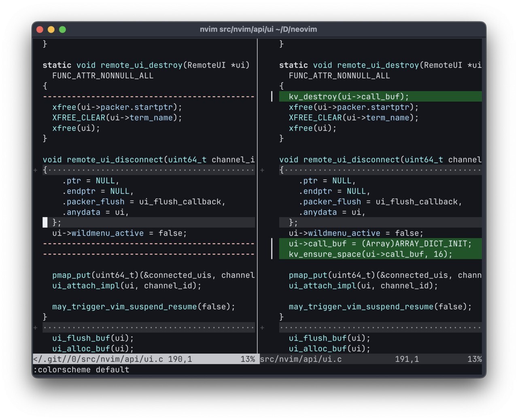Click the sign column bar next to kv_ensure_space
Viewport: 518px width, 420px height.
272,254
